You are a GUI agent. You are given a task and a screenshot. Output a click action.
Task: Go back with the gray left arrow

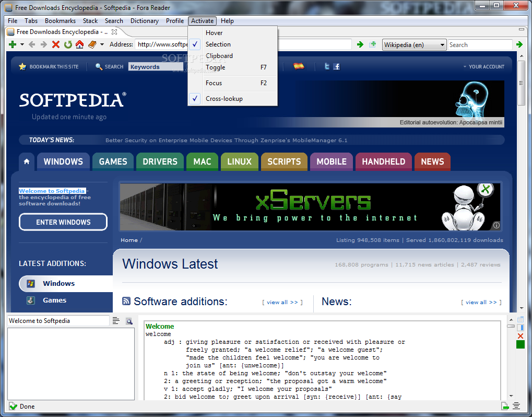[32, 44]
